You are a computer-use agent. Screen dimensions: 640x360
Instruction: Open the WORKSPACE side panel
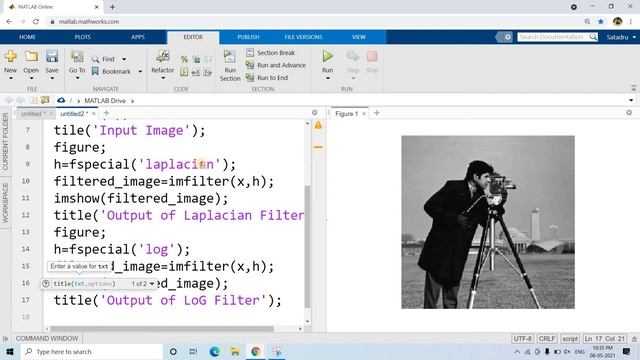coord(5,203)
